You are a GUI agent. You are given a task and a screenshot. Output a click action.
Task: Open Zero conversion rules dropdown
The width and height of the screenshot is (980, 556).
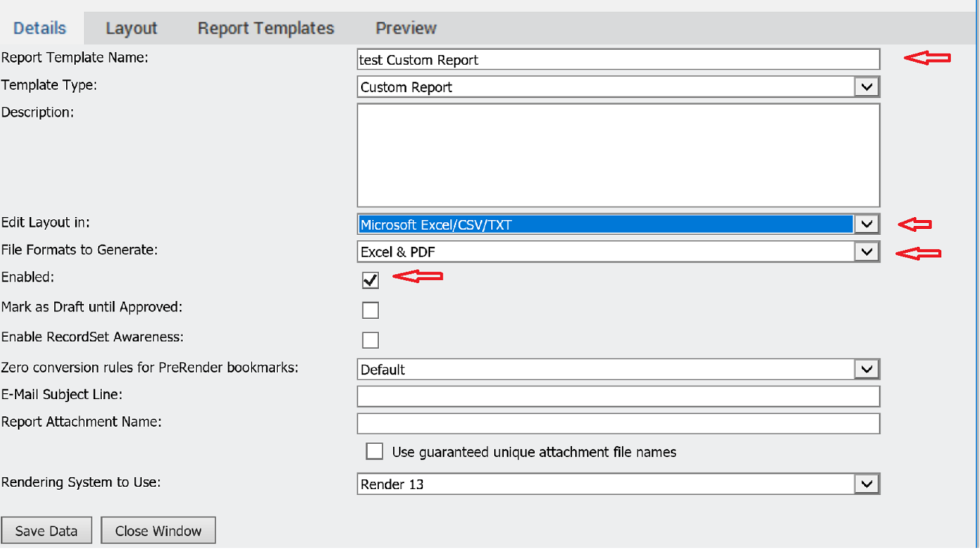tap(618, 369)
